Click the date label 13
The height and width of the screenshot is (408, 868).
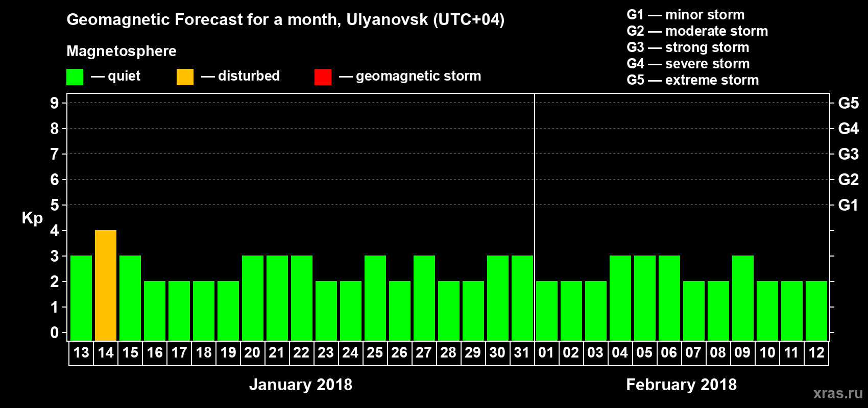(81, 353)
